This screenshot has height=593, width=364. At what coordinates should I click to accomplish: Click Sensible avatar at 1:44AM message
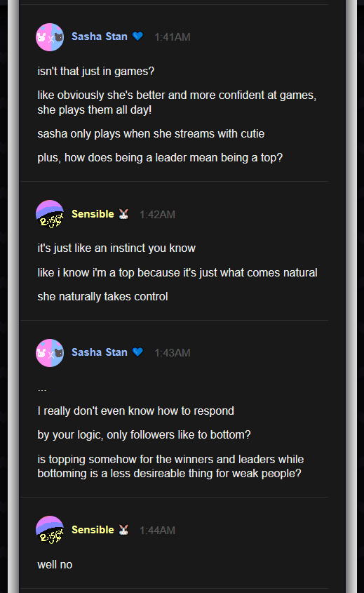tap(50, 530)
